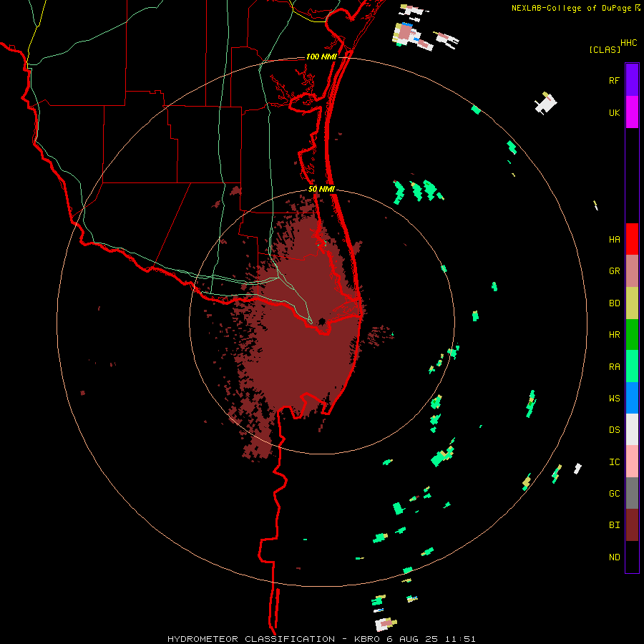The width and height of the screenshot is (644, 644).
Task: Click the WS legend label
Action: 614,399
